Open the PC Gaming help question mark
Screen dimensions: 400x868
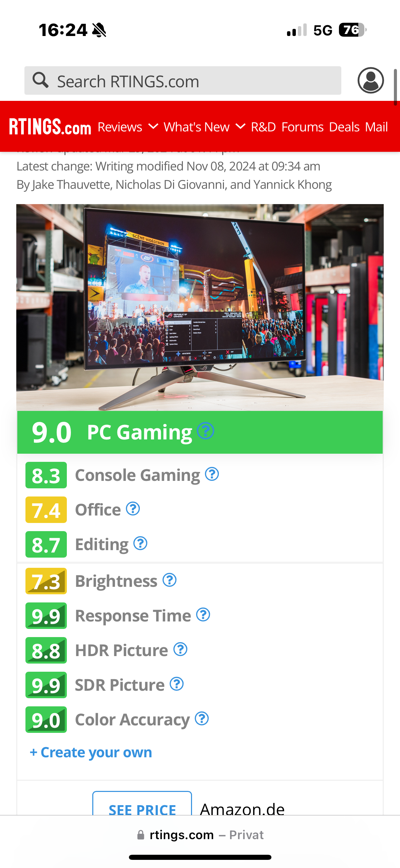206,431
